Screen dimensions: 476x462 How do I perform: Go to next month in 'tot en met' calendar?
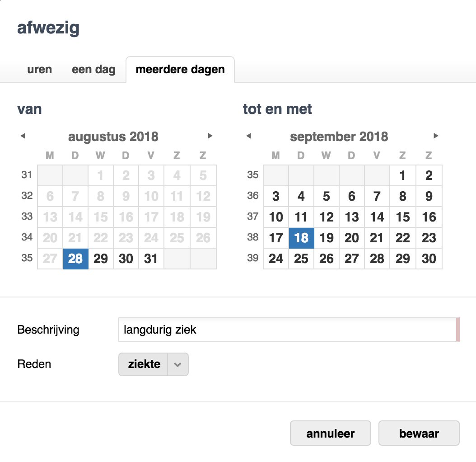pyautogui.click(x=436, y=136)
